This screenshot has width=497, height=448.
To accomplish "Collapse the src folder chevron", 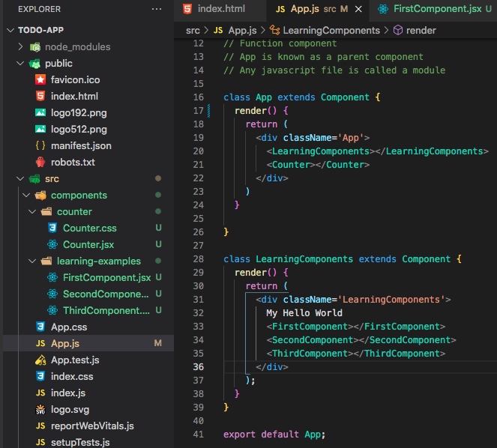I will (x=20, y=179).
